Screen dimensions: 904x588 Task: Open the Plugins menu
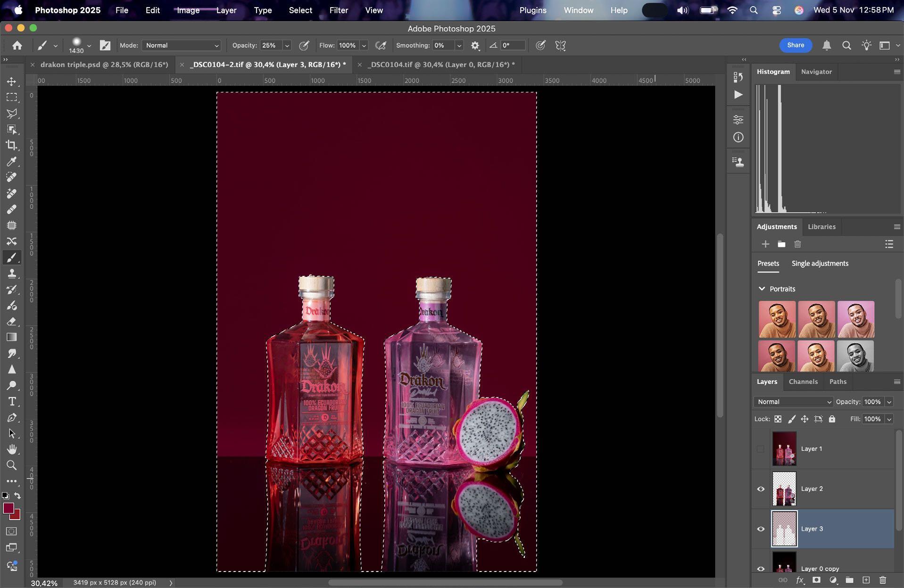533,10
